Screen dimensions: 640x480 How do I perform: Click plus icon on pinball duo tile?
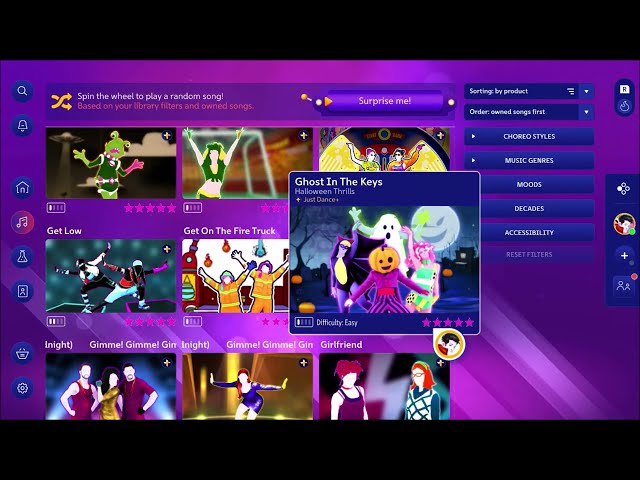tap(440, 136)
